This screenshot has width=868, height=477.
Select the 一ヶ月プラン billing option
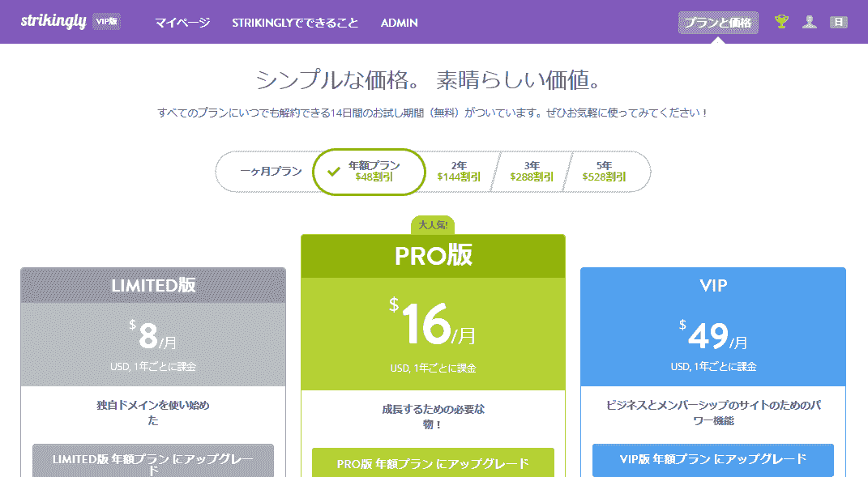(x=271, y=172)
